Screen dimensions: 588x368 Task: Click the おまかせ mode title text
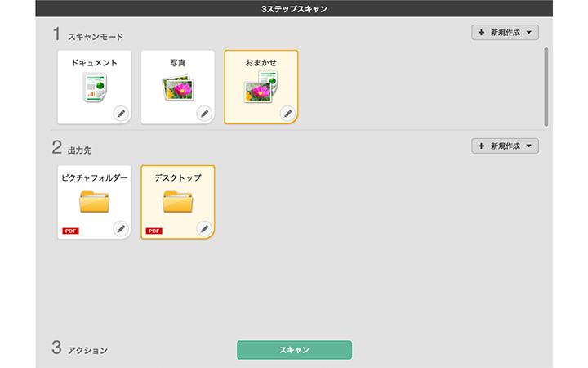tap(261, 63)
